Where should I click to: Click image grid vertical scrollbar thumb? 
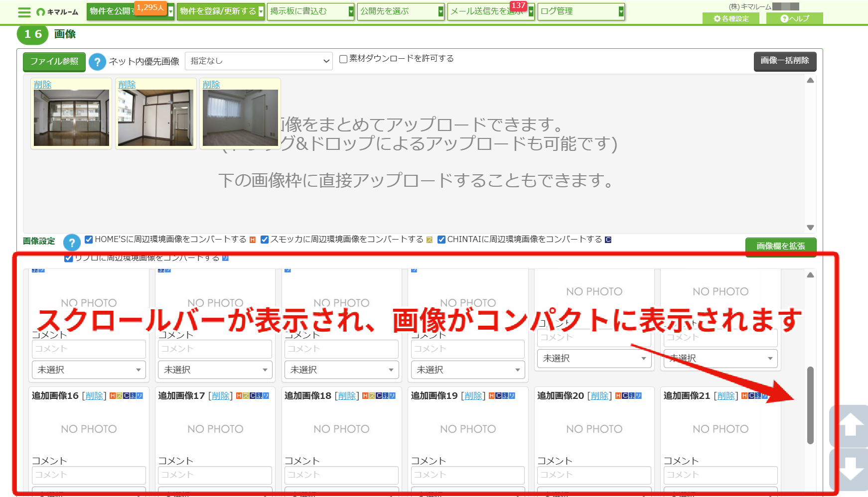click(x=810, y=405)
